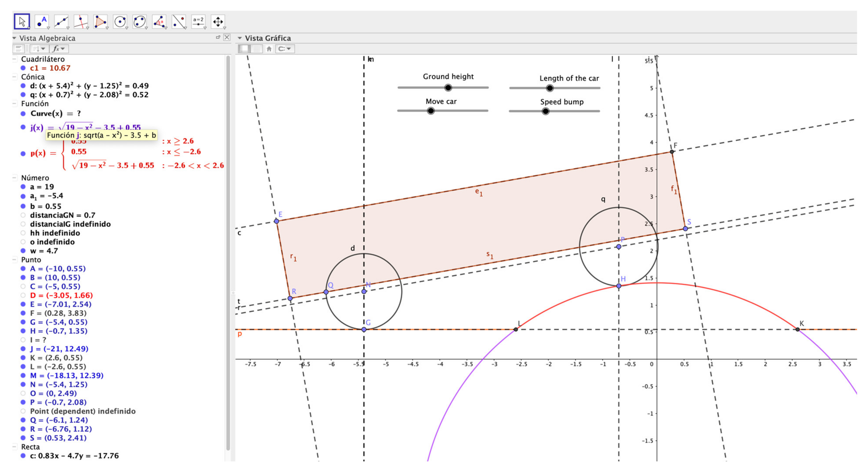
Task: Toggle visibility of Curve(x)
Action: point(23,114)
